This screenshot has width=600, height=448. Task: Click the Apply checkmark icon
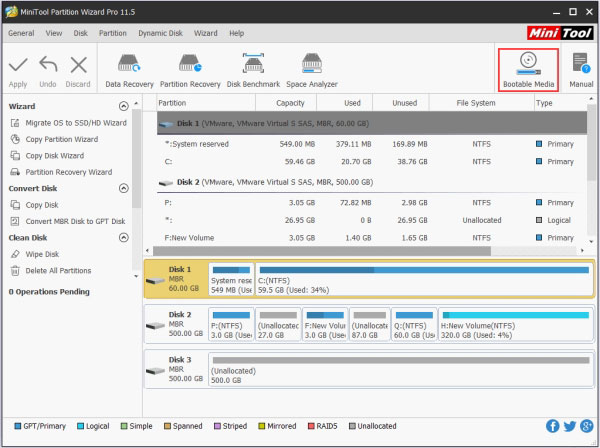pyautogui.click(x=18, y=65)
